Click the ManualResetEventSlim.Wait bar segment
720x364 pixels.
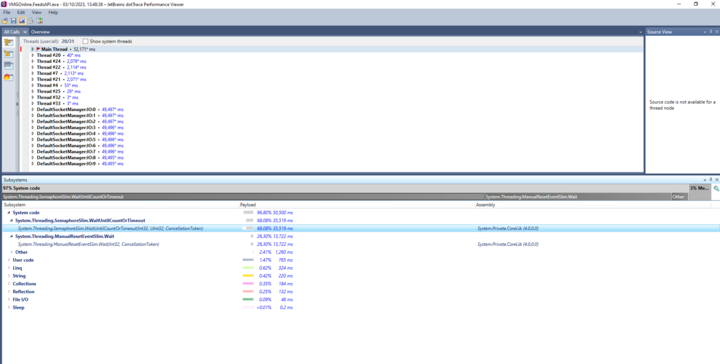pos(577,196)
